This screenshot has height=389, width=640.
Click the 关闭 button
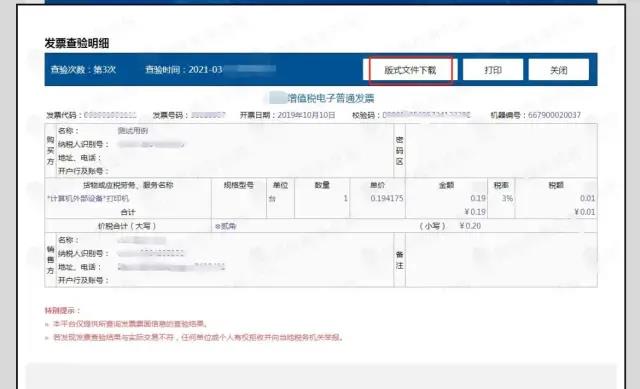558,70
